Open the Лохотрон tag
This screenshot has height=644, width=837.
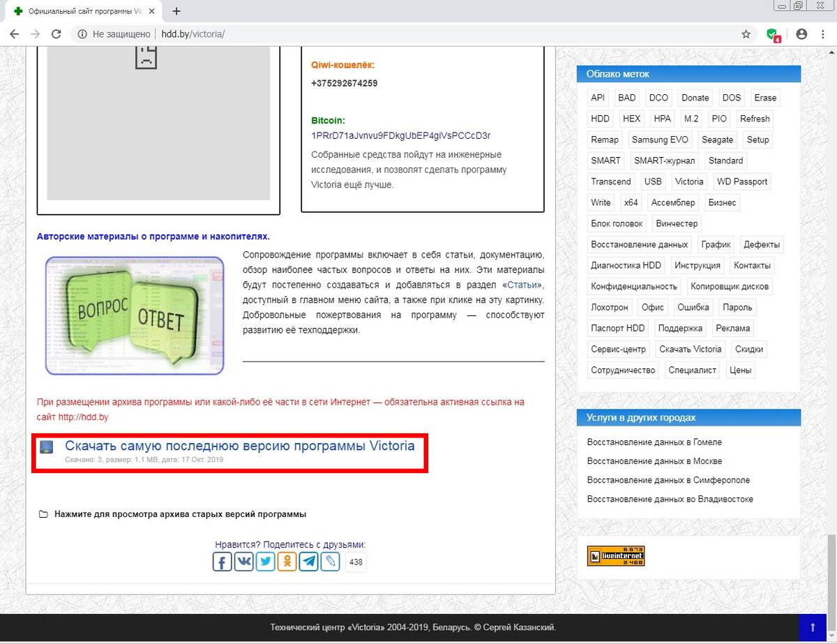point(610,307)
